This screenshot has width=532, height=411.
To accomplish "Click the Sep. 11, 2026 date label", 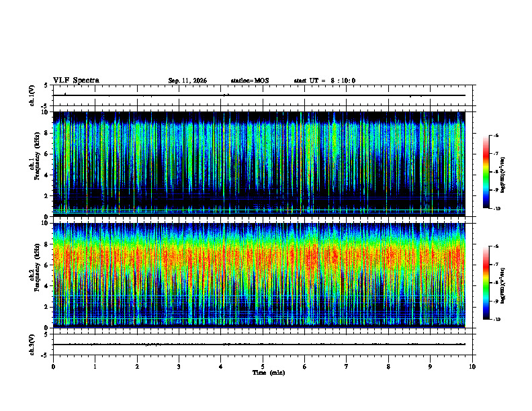I will pos(187,81).
